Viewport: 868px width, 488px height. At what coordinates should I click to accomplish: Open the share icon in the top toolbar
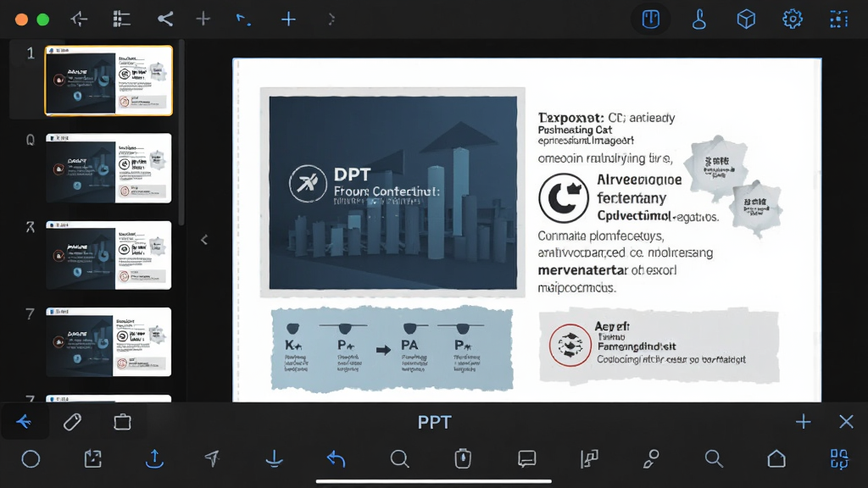pyautogui.click(x=165, y=19)
